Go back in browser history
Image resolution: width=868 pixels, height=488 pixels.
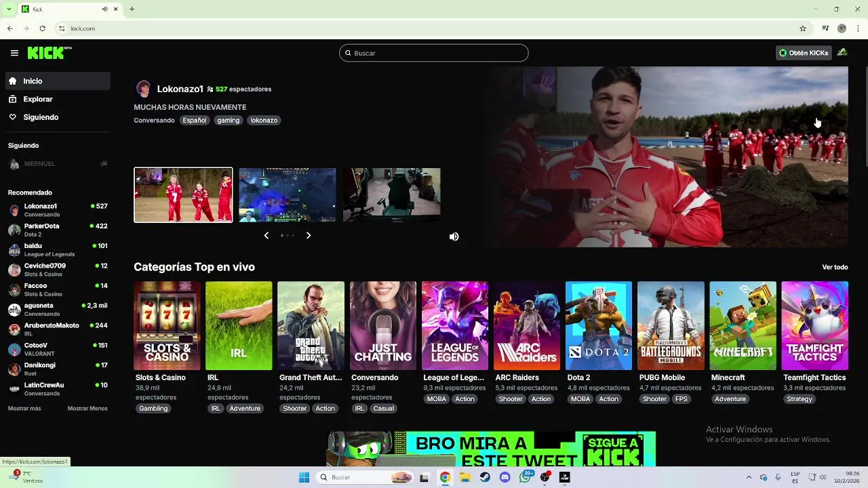tap(10, 28)
